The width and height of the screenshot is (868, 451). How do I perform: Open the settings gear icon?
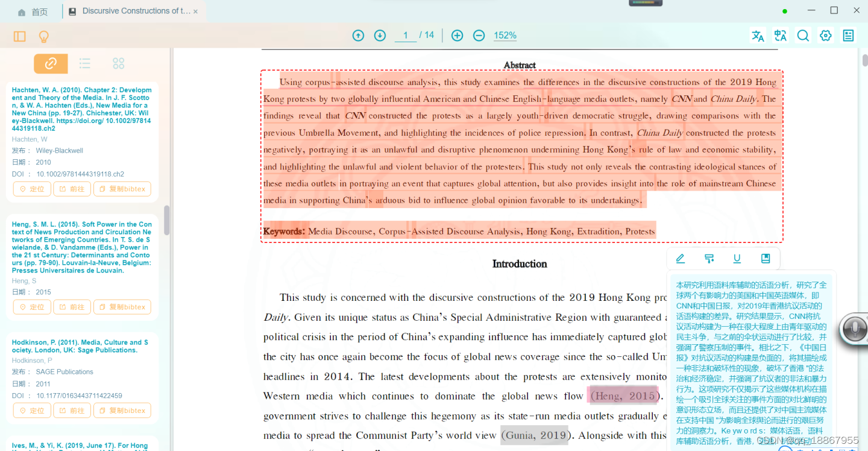coord(826,36)
